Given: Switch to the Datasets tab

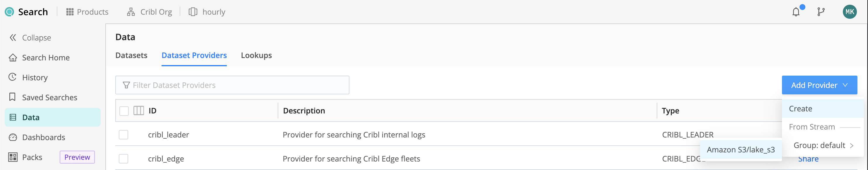Looking at the screenshot, I should [131, 55].
